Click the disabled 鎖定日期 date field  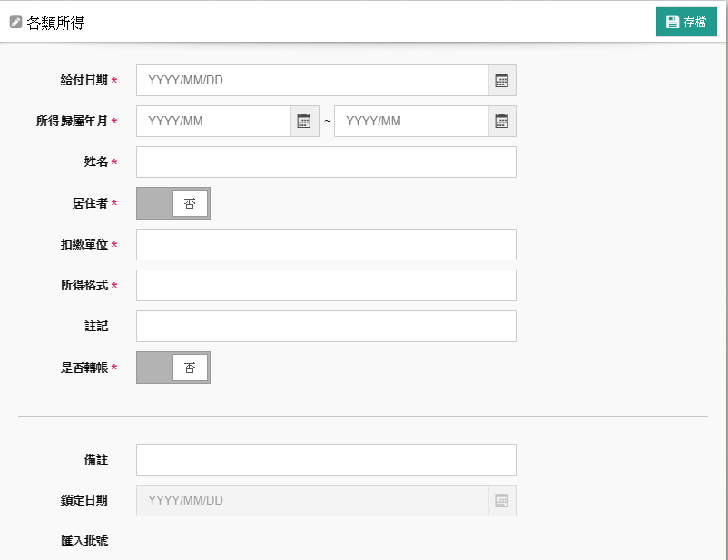(312, 501)
